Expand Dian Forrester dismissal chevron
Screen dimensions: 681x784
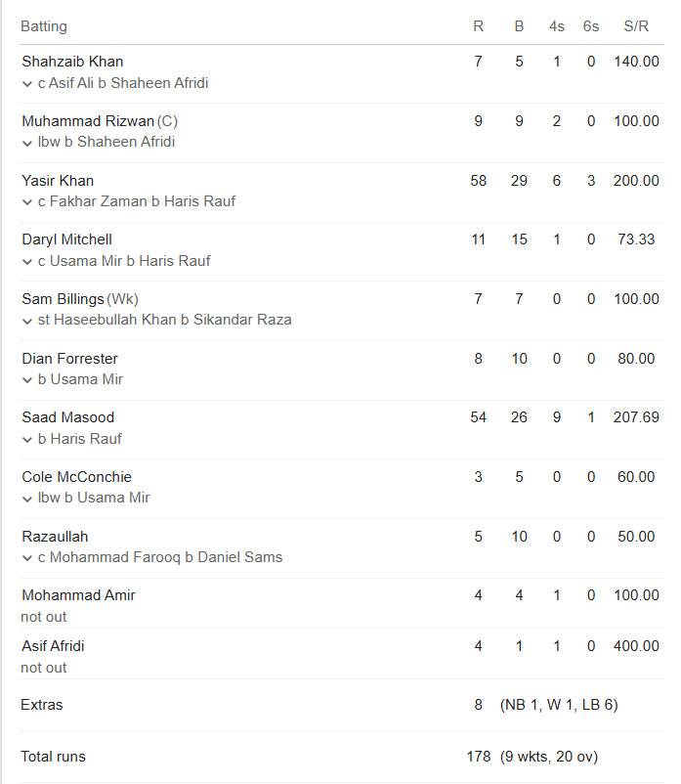27,380
